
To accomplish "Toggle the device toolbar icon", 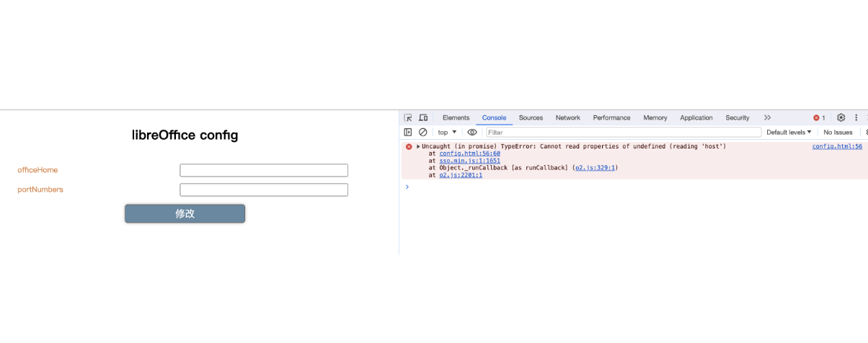I will [423, 117].
